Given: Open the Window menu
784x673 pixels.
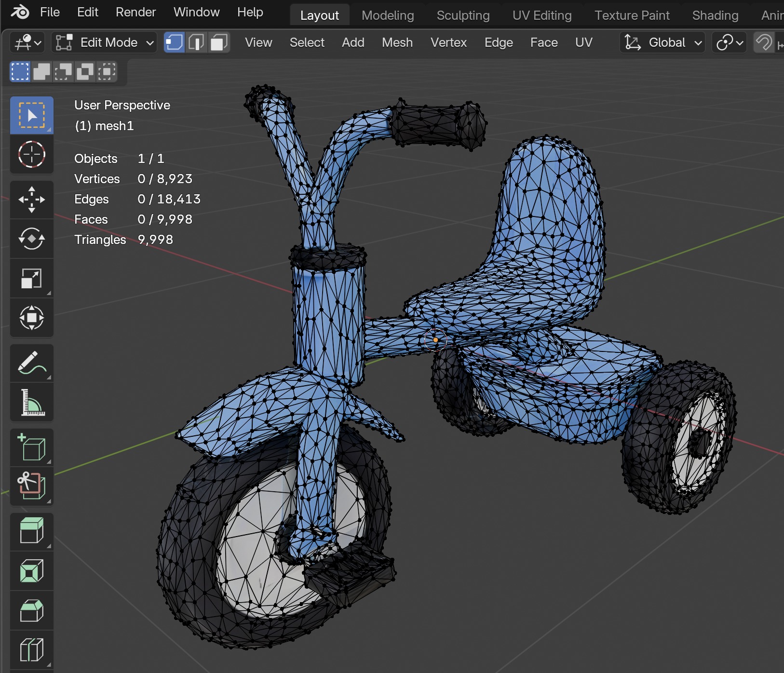Looking at the screenshot, I should 196,12.
